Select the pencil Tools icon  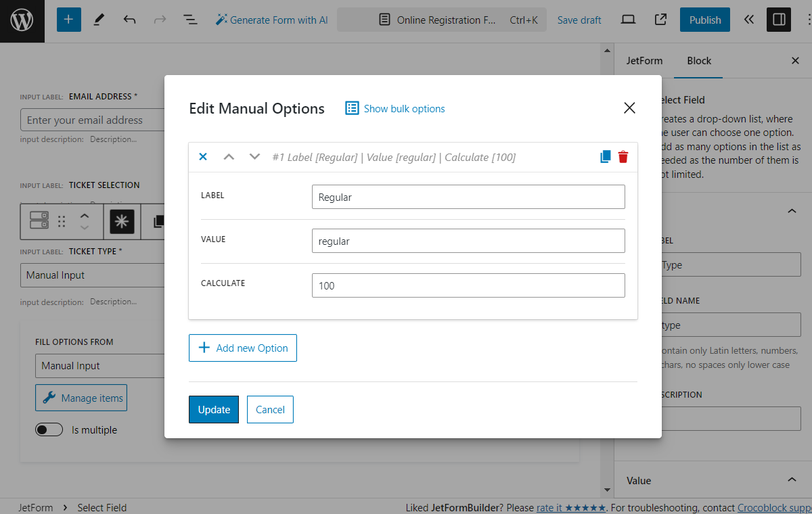[99, 20]
